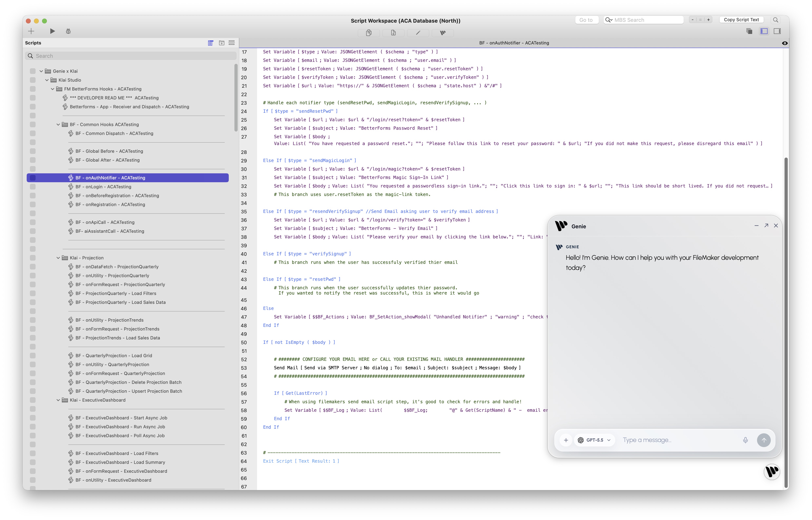The height and width of the screenshot is (520, 812).
Task: Collapse the Genie x Klai folder
Action: (41, 71)
